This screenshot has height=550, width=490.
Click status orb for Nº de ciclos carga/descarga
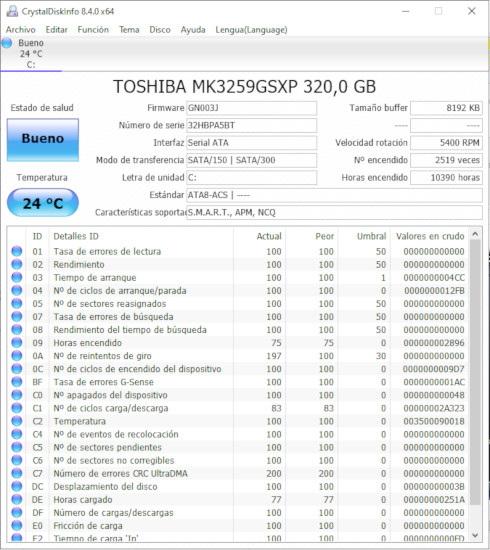16,408
